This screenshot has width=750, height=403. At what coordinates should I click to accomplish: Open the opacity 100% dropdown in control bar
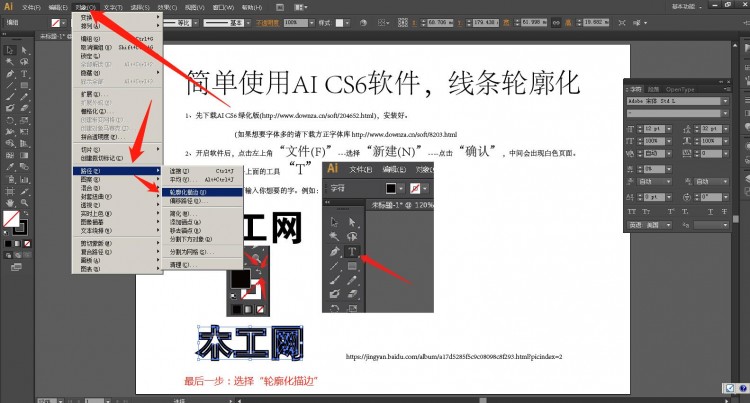pyautogui.click(x=312, y=22)
